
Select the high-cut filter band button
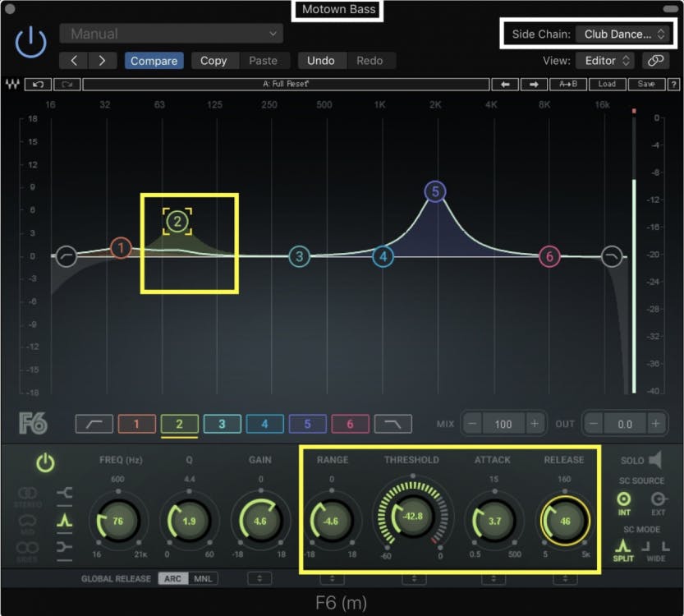tap(392, 424)
